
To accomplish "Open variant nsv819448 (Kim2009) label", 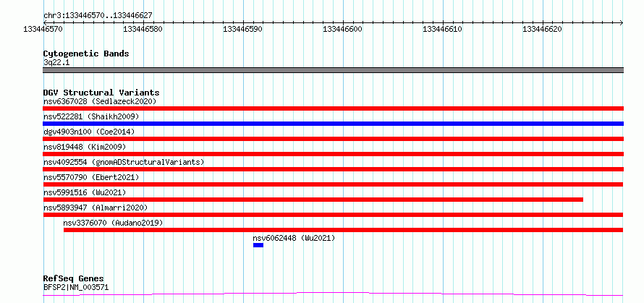I will tap(85, 147).
